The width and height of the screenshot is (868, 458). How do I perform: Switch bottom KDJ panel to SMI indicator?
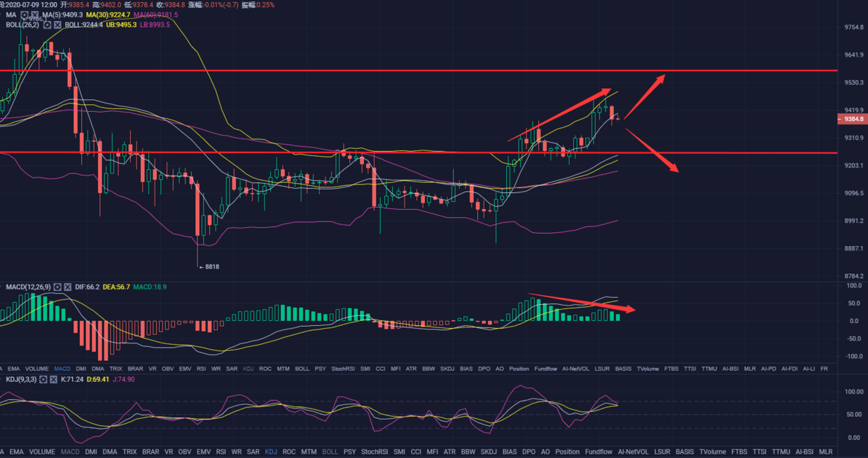point(399,452)
